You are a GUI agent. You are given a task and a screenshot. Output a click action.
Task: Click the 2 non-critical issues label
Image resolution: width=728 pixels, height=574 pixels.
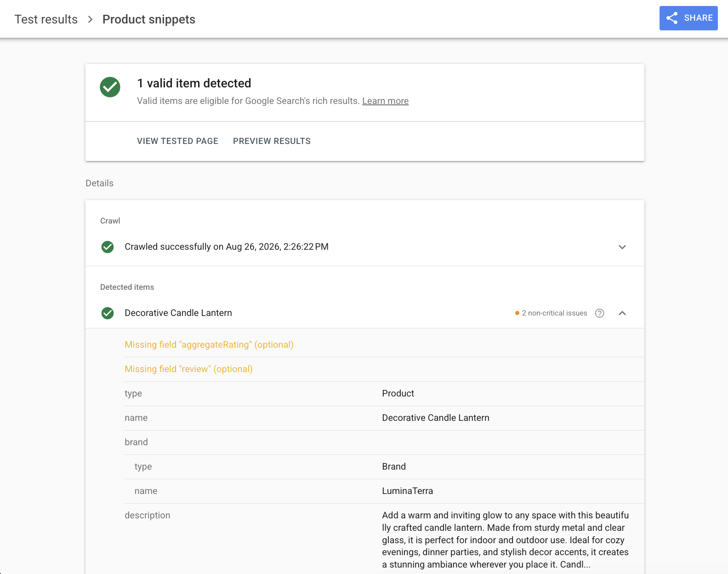554,313
